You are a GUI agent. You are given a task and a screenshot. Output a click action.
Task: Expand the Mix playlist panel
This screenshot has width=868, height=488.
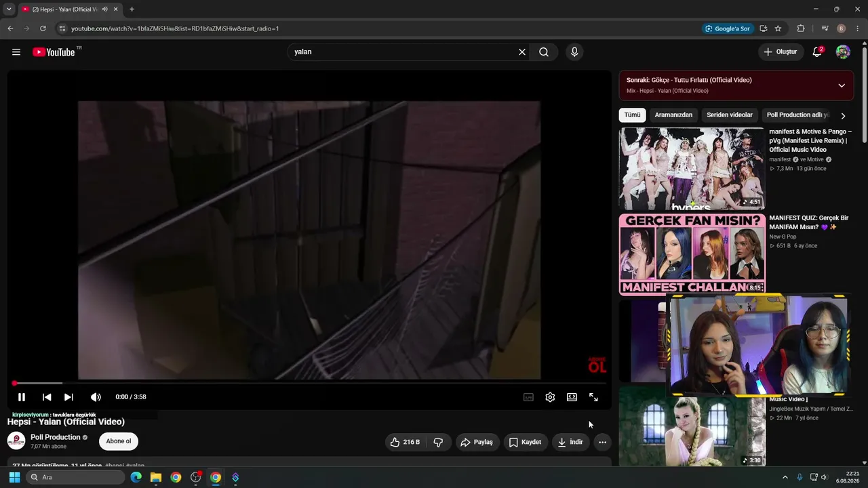pyautogui.click(x=842, y=85)
